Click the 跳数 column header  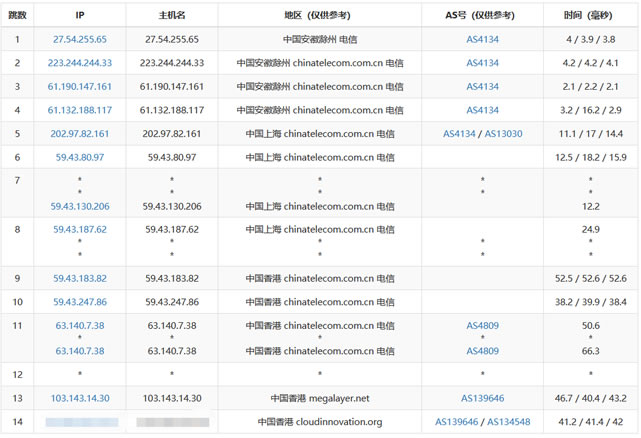tap(17, 15)
